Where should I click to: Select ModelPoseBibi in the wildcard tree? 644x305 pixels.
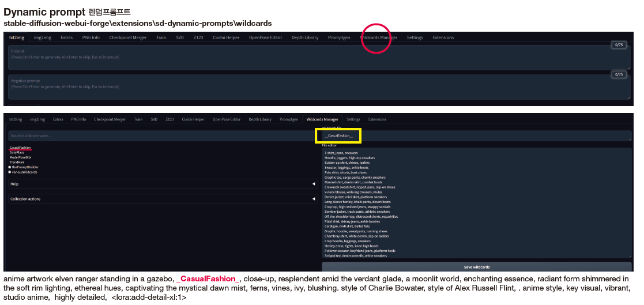coord(21,157)
